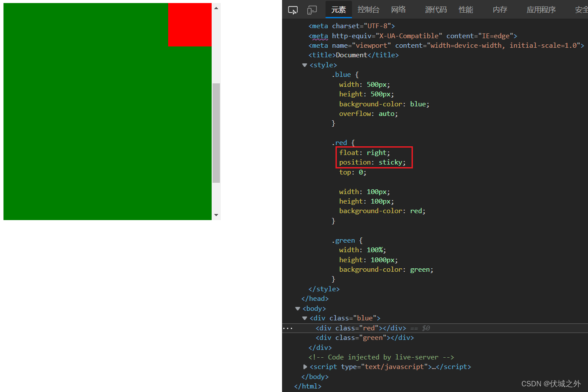Activate the inspect element picker icon
The height and width of the screenshot is (392, 588).
[293, 10]
